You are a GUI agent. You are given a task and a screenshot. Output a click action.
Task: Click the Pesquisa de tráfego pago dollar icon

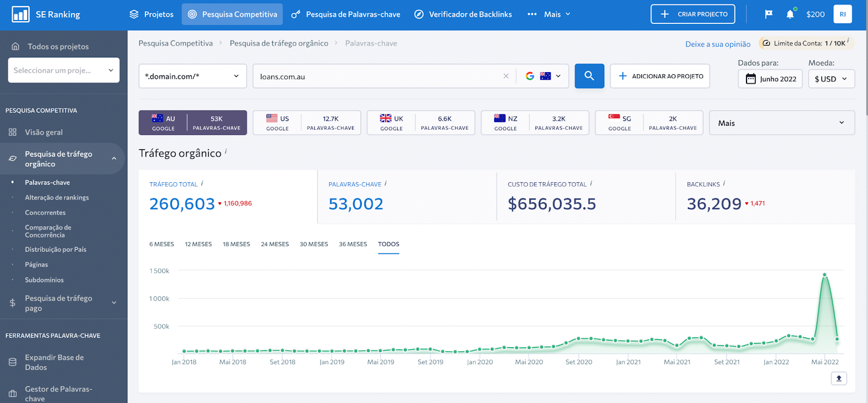pyautogui.click(x=12, y=303)
